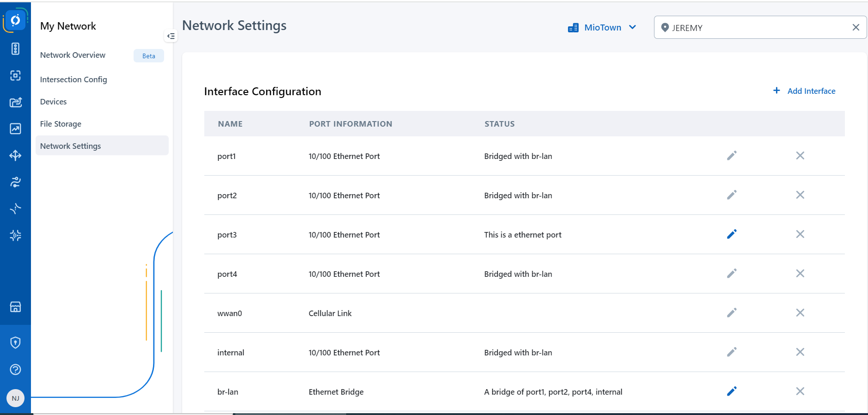Click the NJ user avatar
868x415 pixels.
tap(15, 398)
